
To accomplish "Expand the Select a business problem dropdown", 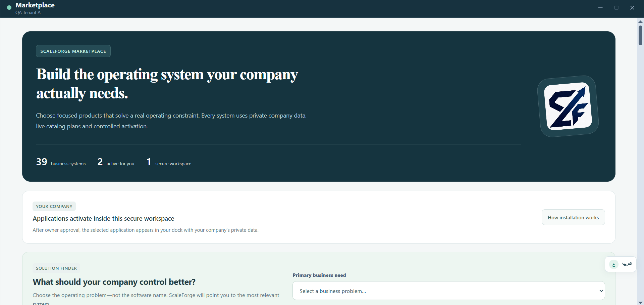I will point(449,291).
